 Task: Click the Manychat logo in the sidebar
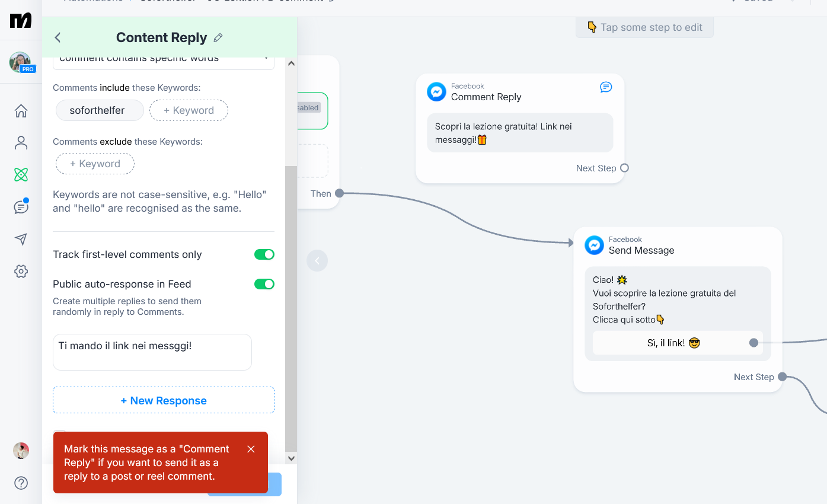click(x=21, y=20)
